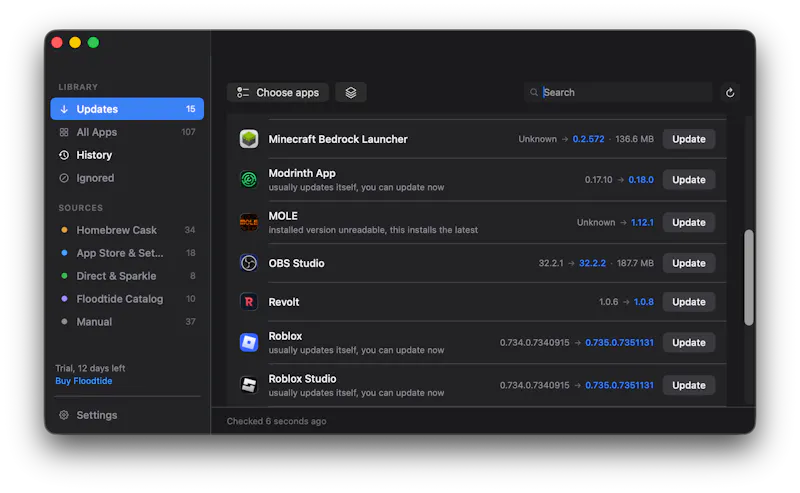This screenshot has width=800, height=493.
Task: Click the vertical scrollbar thumb
Action: click(x=748, y=277)
